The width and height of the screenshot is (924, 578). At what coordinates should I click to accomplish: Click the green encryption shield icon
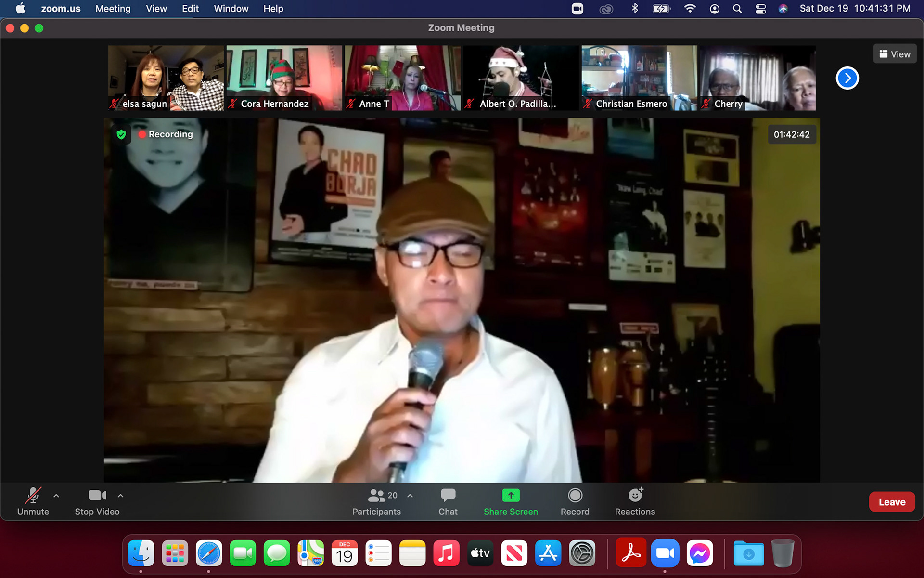(121, 134)
